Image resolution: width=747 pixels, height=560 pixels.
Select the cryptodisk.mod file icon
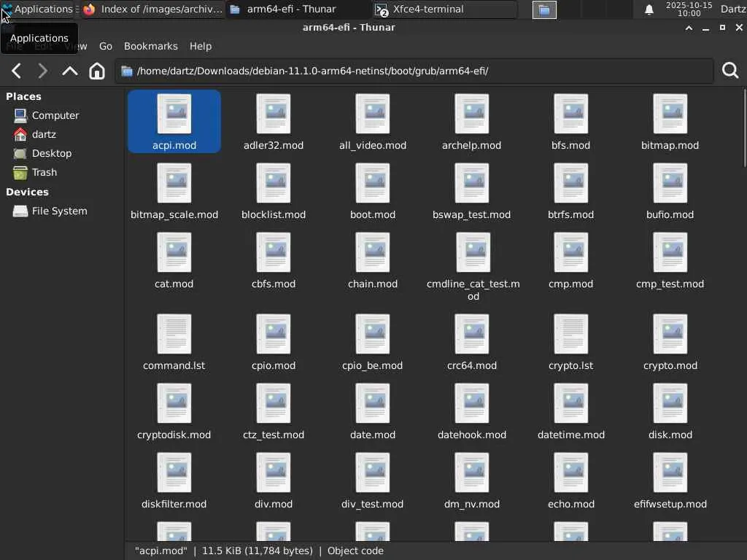point(174,402)
